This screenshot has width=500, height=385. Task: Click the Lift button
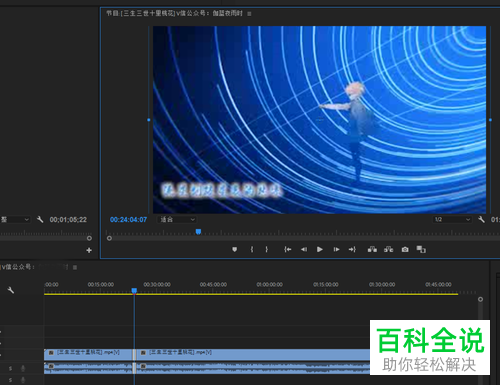(x=372, y=249)
